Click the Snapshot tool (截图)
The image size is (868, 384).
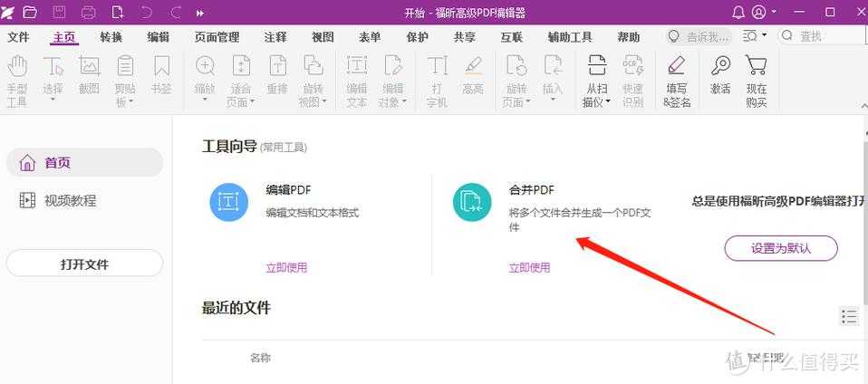coord(89,74)
